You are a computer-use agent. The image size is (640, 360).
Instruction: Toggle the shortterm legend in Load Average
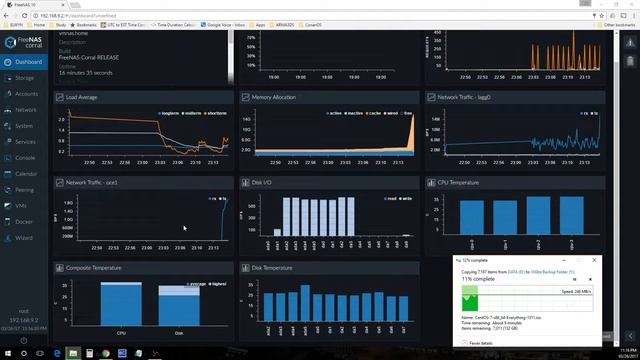(x=215, y=113)
